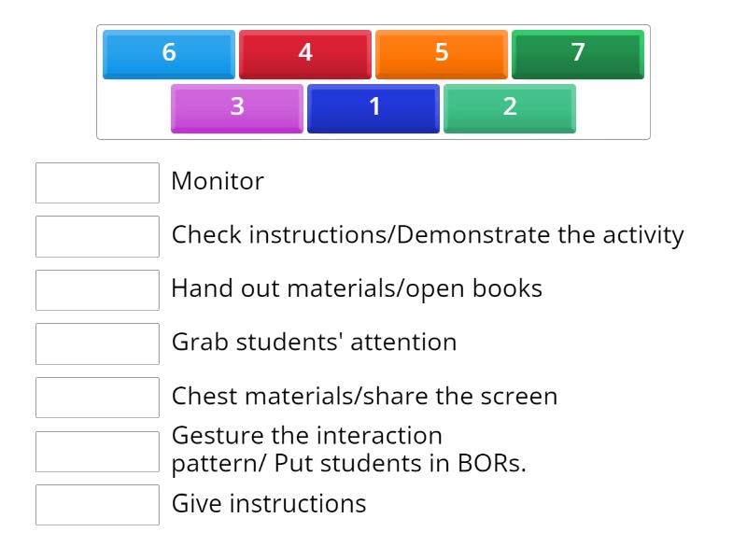Select the red tile numbered 4
Image resolution: width=747 pixels, height=560 pixels.
(304, 54)
